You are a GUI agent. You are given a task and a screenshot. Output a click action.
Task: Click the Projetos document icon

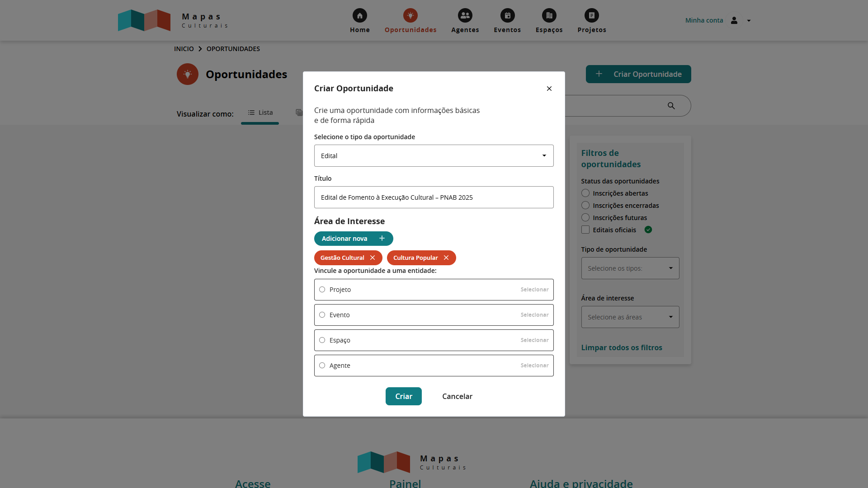(591, 15)
